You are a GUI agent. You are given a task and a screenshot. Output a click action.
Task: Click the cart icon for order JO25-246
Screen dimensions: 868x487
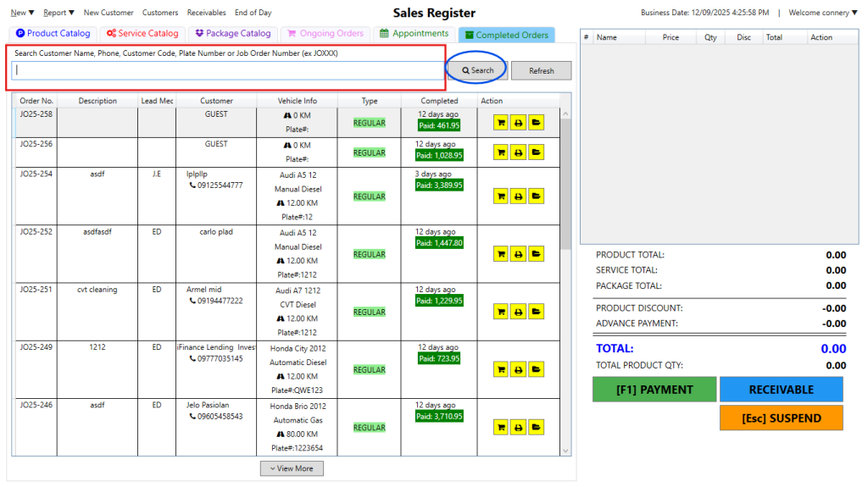(x=501, y=427)
